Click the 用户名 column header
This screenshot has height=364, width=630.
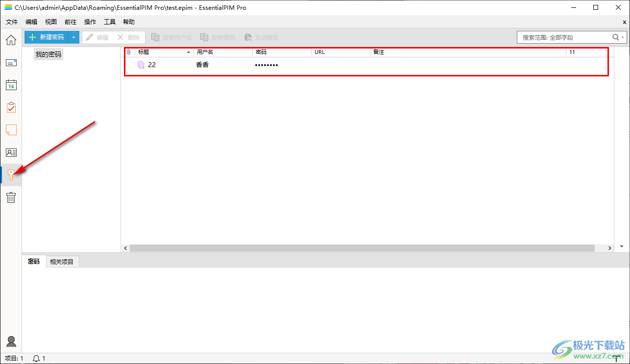pos(223,52)
